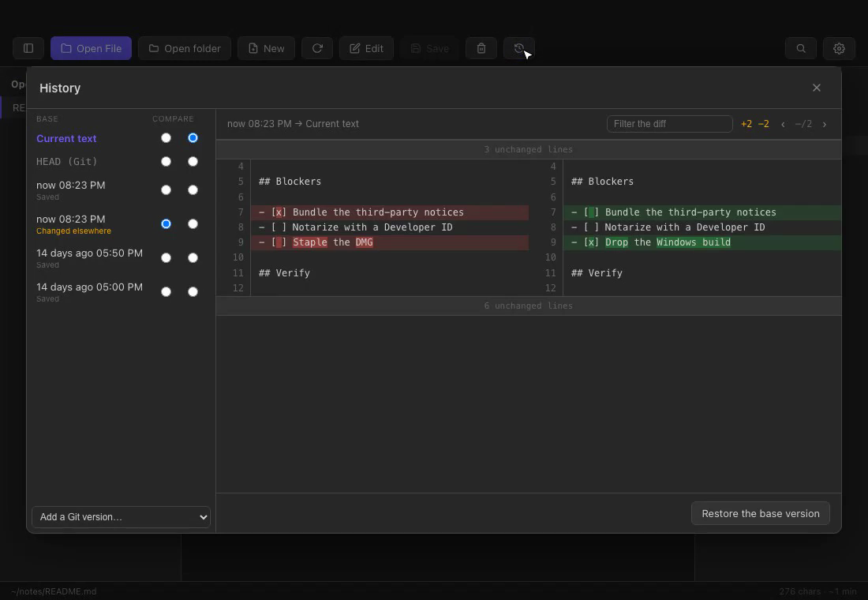Click the HEAD (Git) entry label
868x600 pixels.
(x=66, y=161)
